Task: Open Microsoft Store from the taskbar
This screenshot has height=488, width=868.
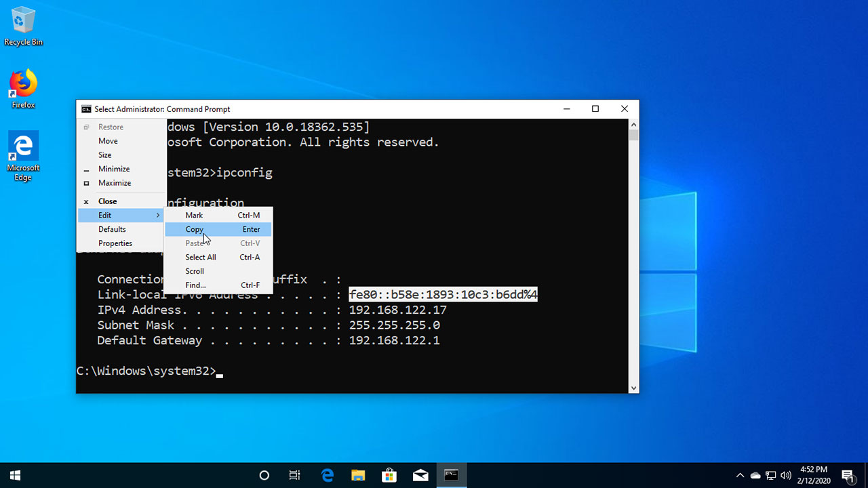Action: (x=389, y=475)
